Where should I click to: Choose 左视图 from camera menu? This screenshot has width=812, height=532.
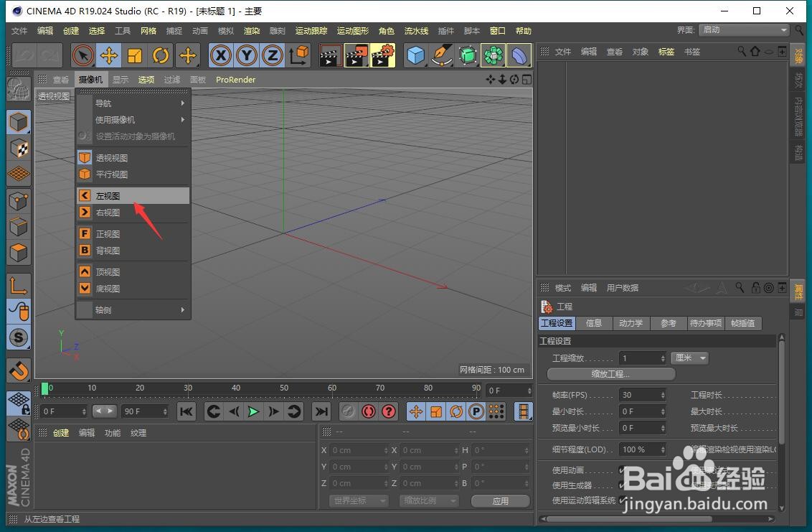point(133,196)
